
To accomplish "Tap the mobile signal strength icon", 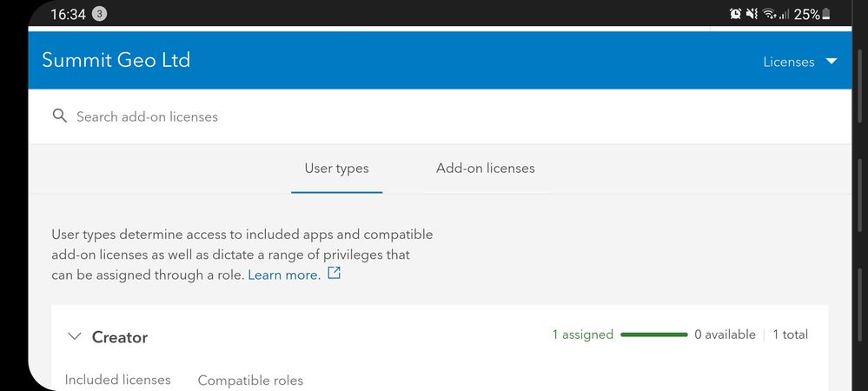I will [x=784, y=14].
